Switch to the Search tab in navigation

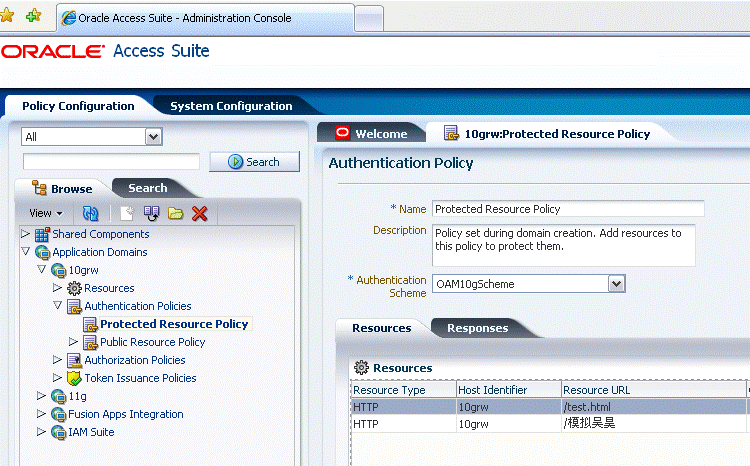click(x=147, y=188)
